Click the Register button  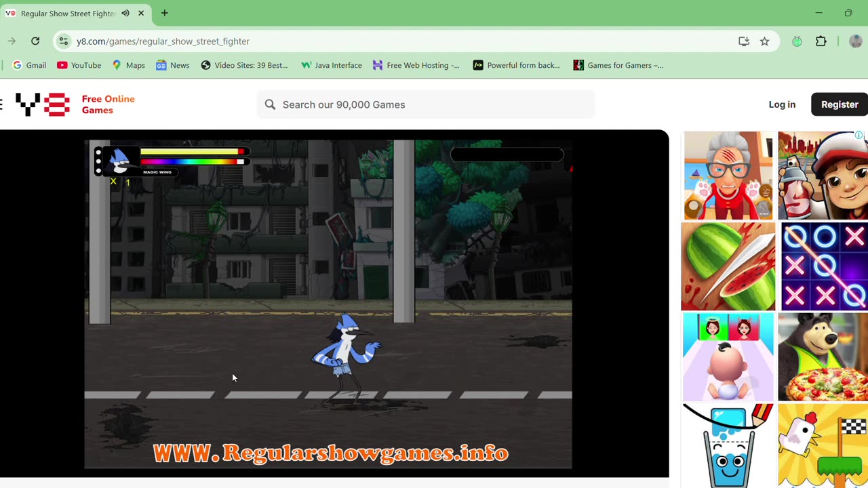[x=840, y=104]
